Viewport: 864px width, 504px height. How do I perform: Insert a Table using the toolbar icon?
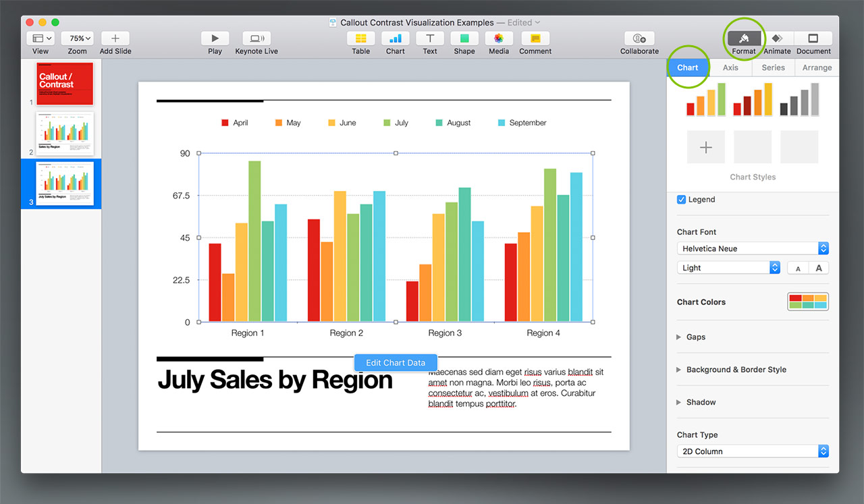coord(361,39)
